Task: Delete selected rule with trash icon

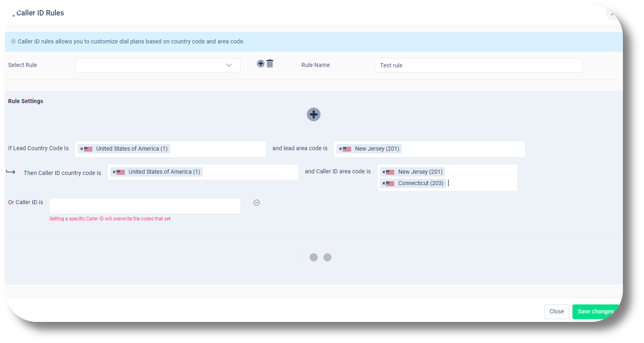Action: (270, 63)
